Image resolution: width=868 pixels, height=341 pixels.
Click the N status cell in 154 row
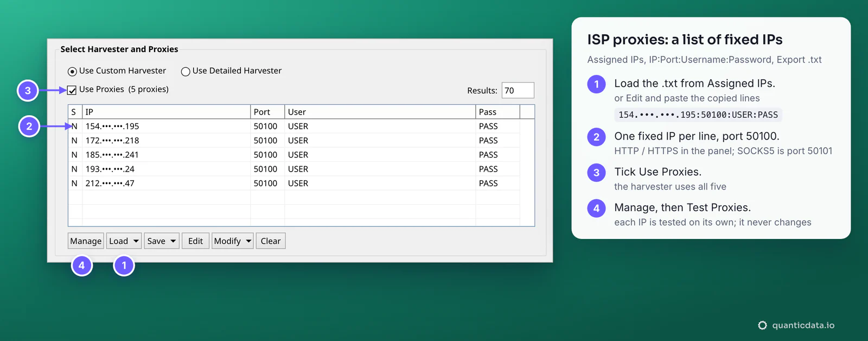[74, 126]
